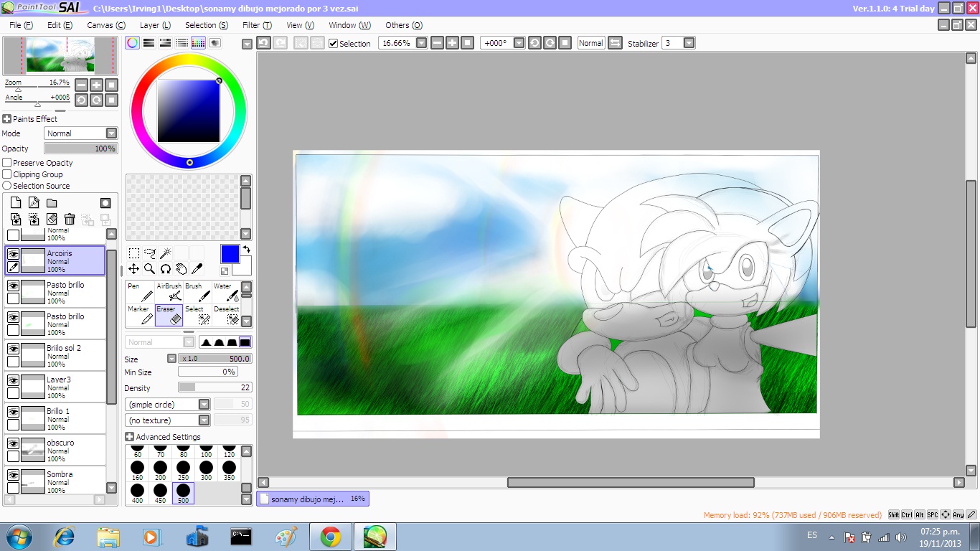The height and width of the screenshot is (551, 980).
Task: Open the Stabilizer dropdown
Action: tap(689, 43)
